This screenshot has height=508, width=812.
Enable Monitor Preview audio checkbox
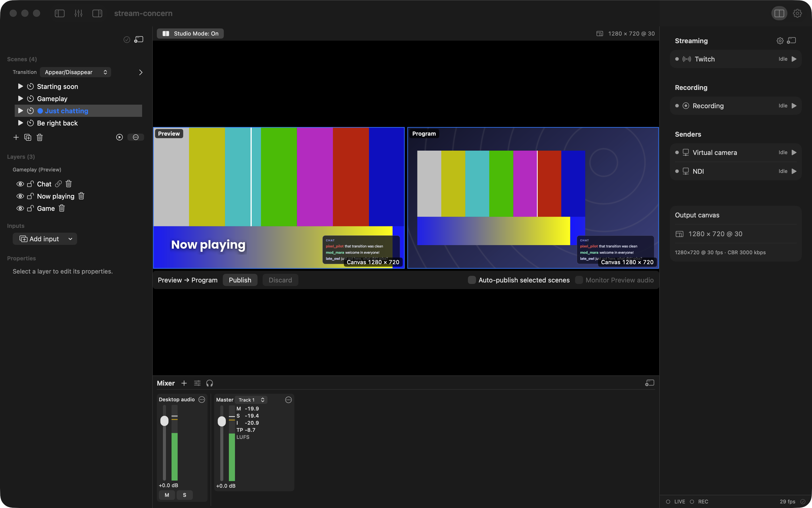coord(579,280)
